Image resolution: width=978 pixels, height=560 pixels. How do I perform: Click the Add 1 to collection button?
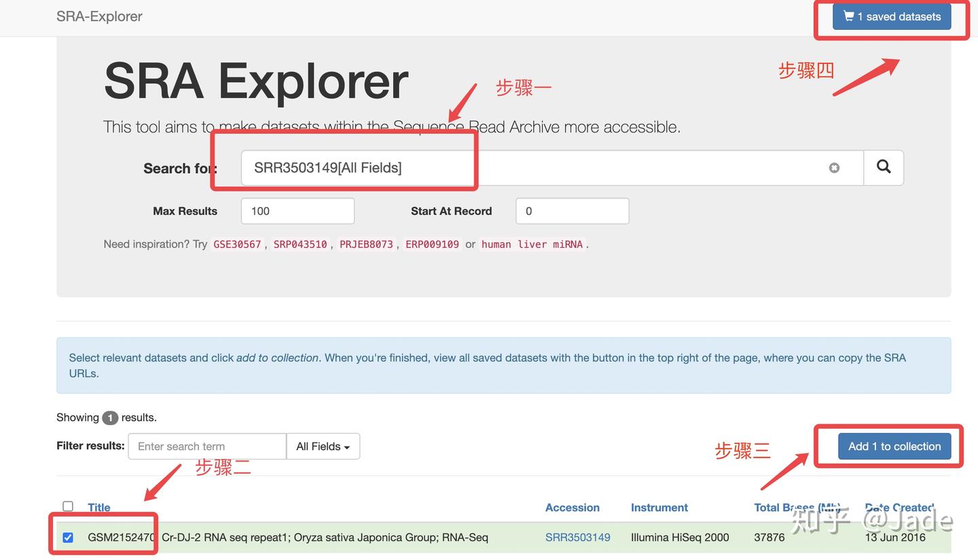pyautogui.click(x=894, y=446)
